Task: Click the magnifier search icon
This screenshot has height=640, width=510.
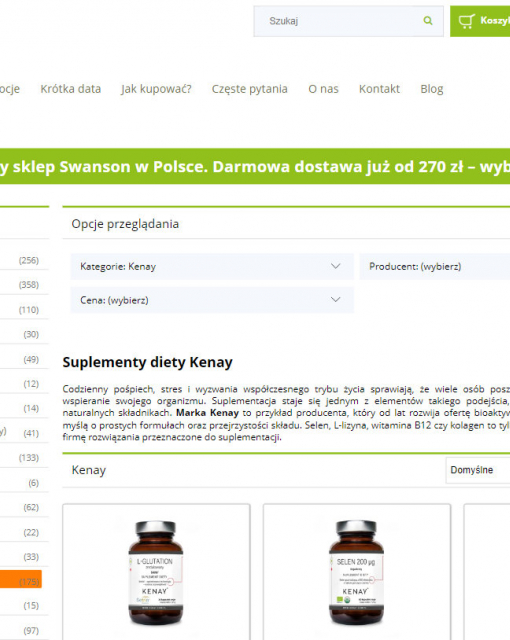Action: click(x=428, y=20)
